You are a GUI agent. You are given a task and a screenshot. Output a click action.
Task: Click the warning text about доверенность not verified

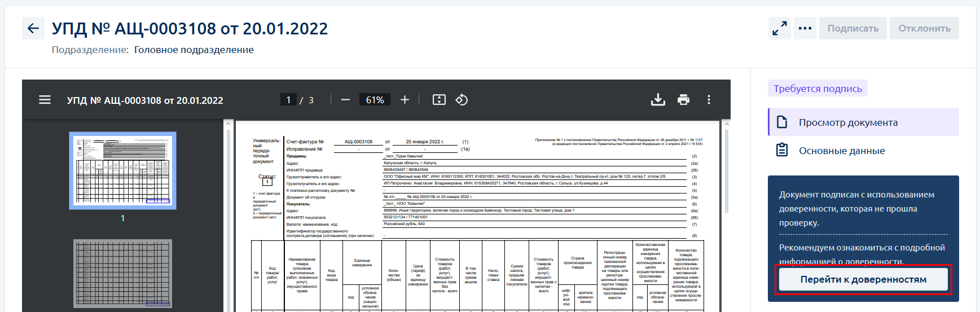(x=856, y=209)
